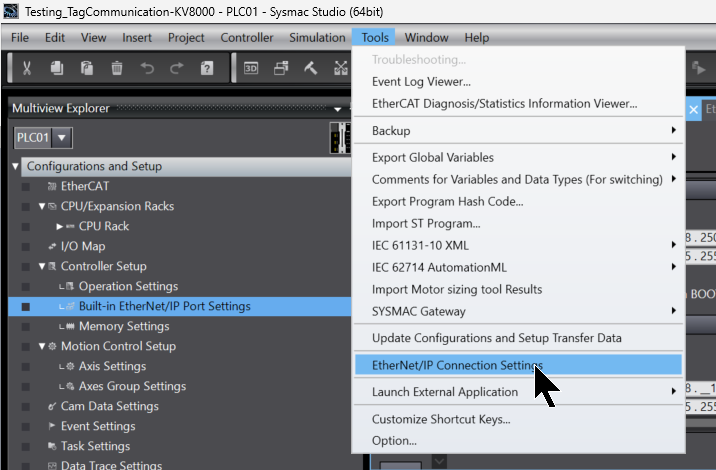Collapse the Controller Setup node
This screenshot has width=716, height=470.
pos(42,266)
